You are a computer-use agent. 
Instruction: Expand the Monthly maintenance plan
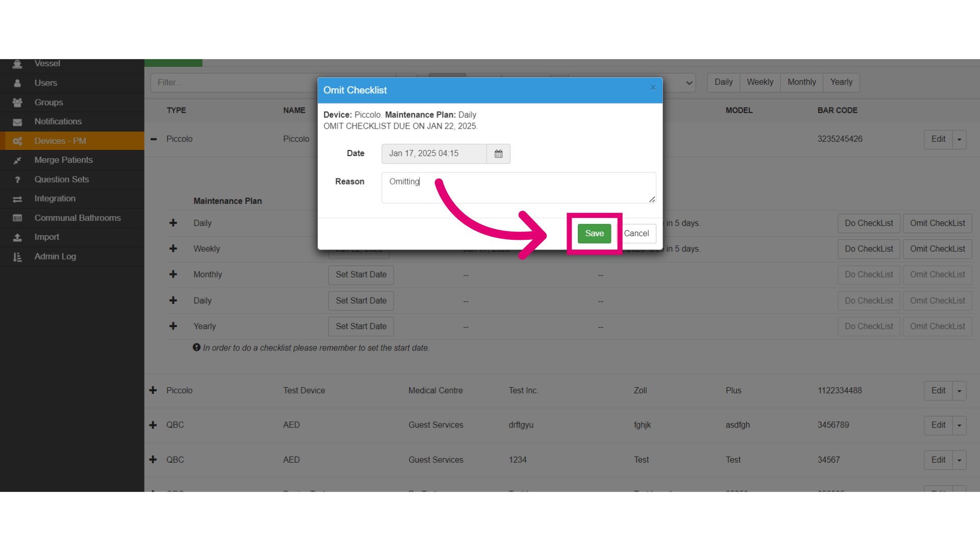(x=174, y=274)
